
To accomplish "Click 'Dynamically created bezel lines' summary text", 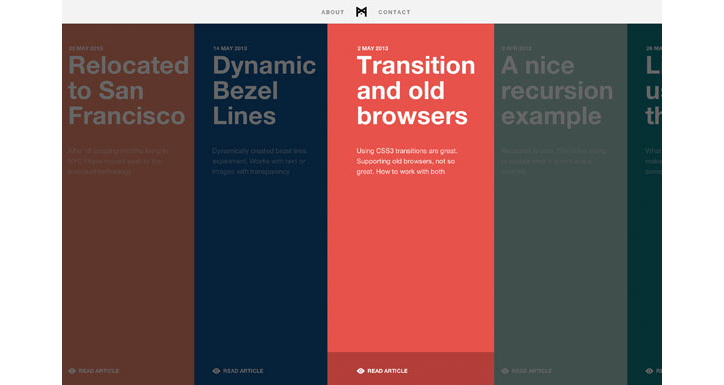I will click(259, 161).
